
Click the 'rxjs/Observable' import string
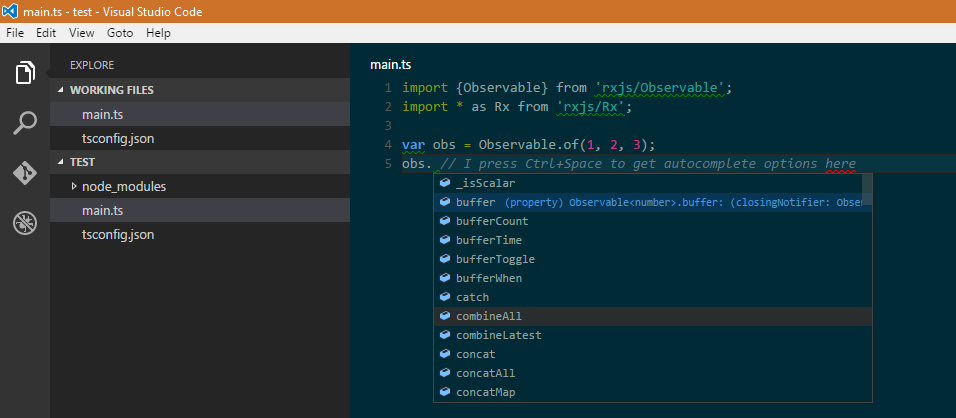660,88
